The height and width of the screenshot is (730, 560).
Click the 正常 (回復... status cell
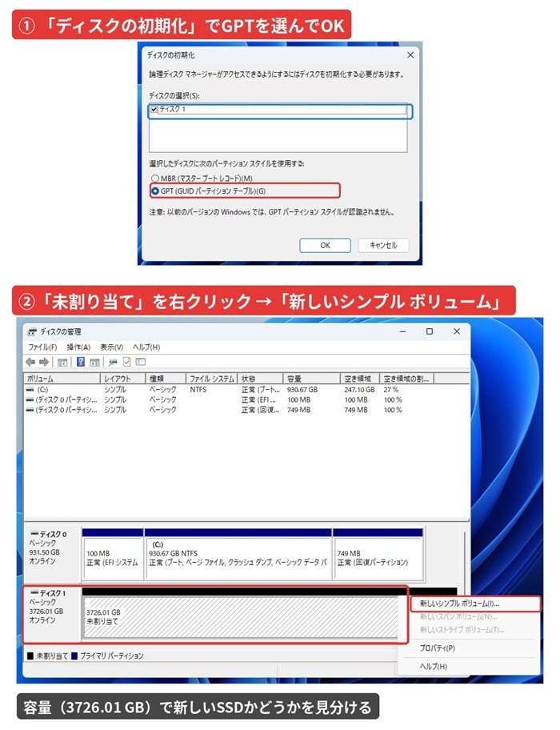tap(260, 410)
